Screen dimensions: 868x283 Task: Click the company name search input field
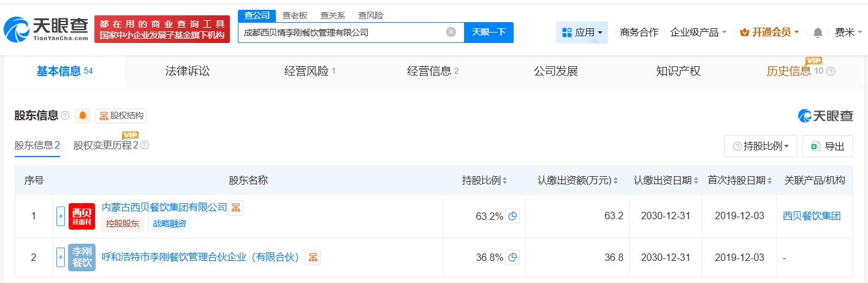(x=340, y=33)
